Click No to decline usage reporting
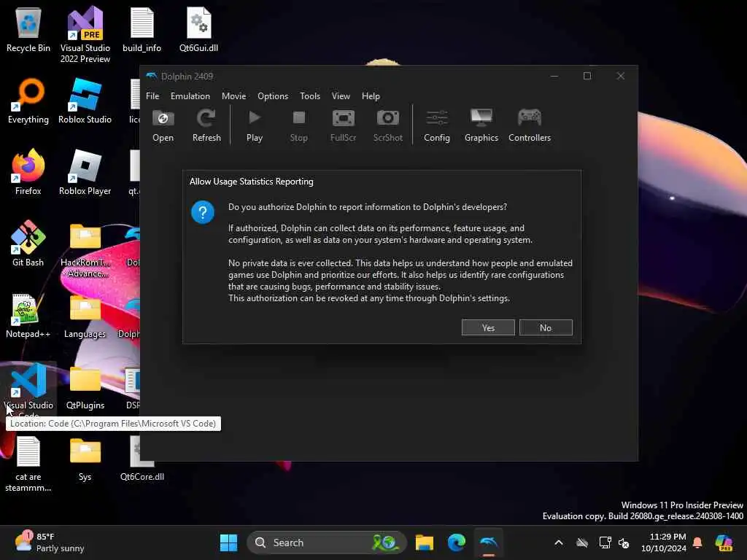 (546, 327)
